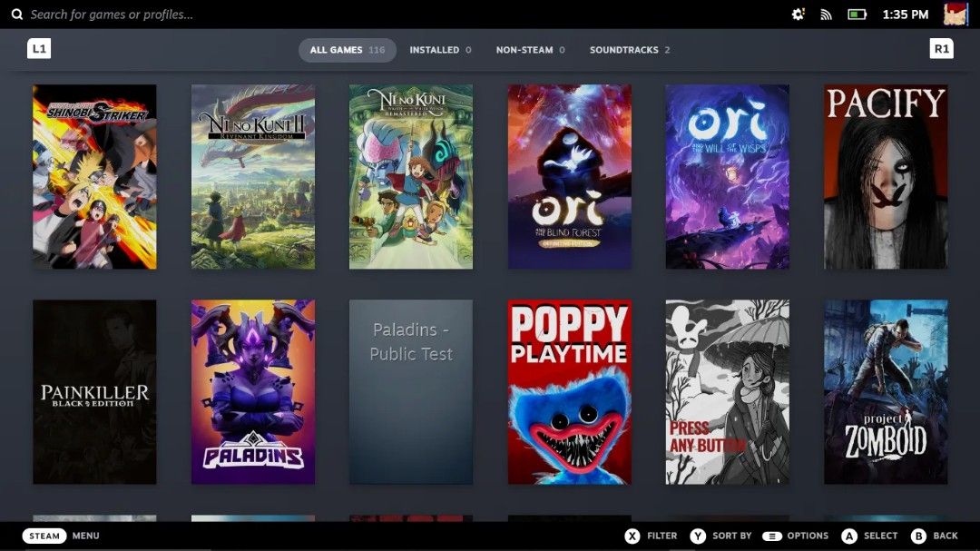Focus the search for games or profiles field
Screen dimensions: 980x551
112,15
